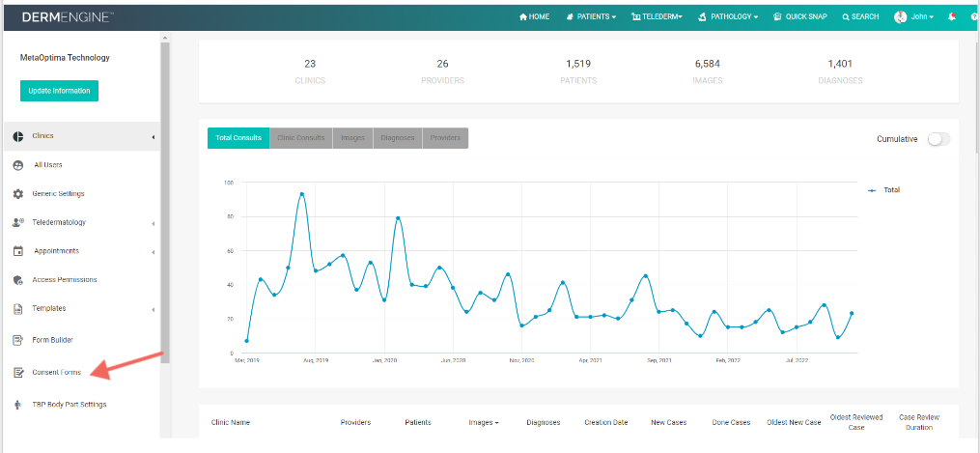The width and height of the screenshot is (980, 453).
Task: Click the Update Information button
Action: point(59,91)
